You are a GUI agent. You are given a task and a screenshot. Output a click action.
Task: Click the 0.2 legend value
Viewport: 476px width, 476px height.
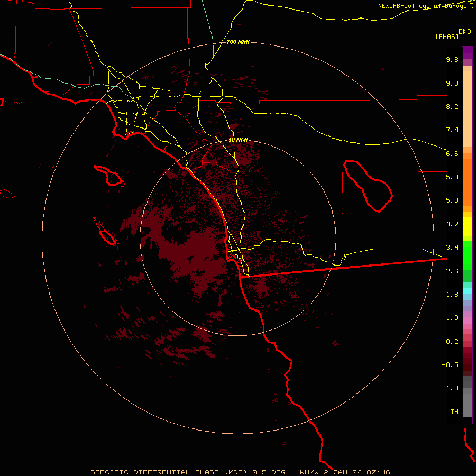pyautogui.click(x=452, y=342)
